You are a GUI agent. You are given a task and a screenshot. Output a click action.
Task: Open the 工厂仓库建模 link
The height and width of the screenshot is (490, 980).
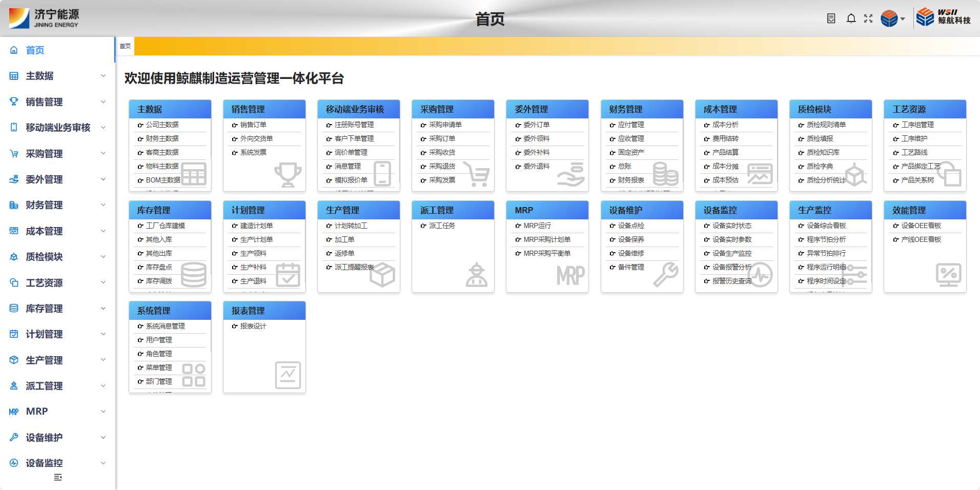[x=165, y=226]
